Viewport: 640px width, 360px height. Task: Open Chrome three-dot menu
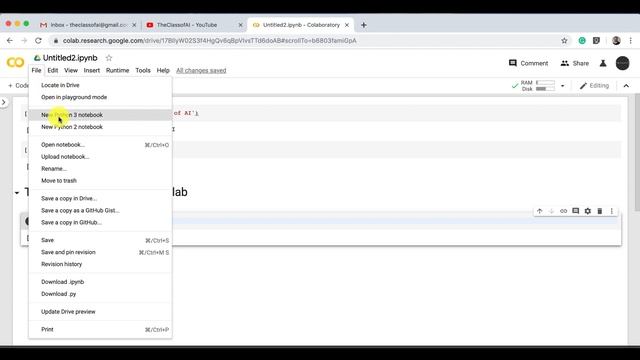point(631,40)
